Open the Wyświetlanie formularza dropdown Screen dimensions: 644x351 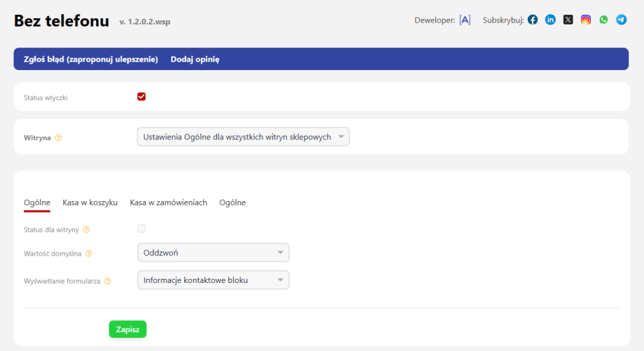click(213, 280)
